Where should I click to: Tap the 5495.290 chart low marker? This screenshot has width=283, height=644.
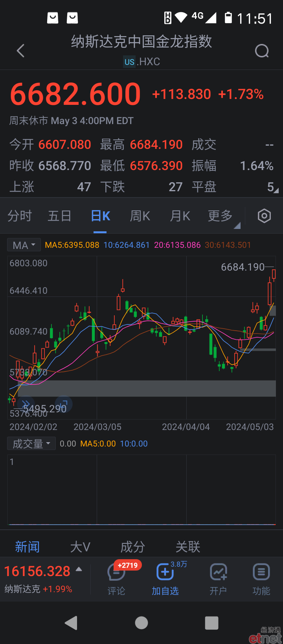[x=44, y=409]
